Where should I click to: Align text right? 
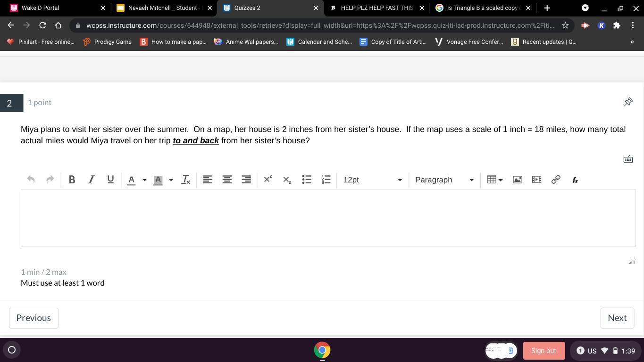point(246,180)
